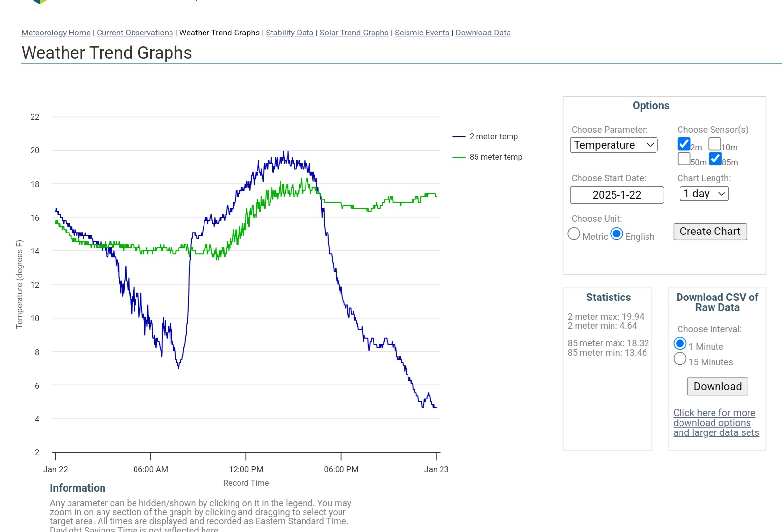Go to Meteorology Home link
782x532 pixels.
click(56, 33)
